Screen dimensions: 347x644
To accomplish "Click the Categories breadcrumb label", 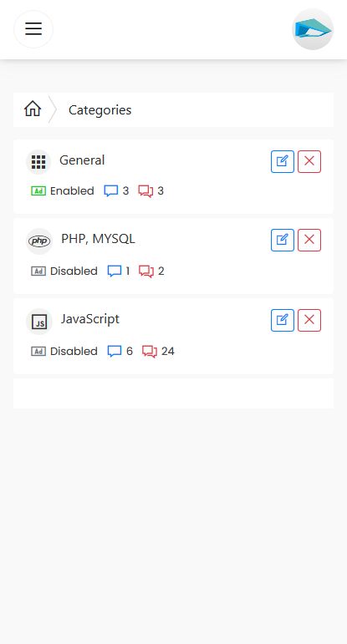I will pyautogui.click(x=100, y=110).
